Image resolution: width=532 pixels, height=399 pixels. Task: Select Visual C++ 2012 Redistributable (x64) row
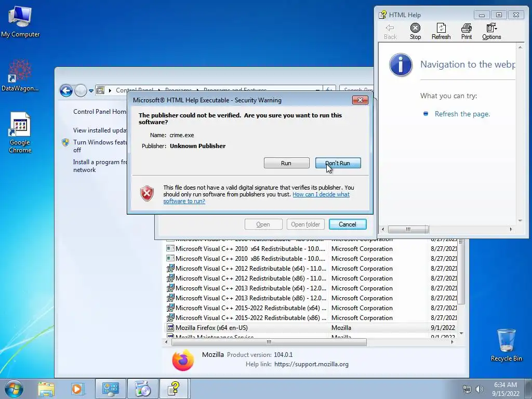pos(311,269)
